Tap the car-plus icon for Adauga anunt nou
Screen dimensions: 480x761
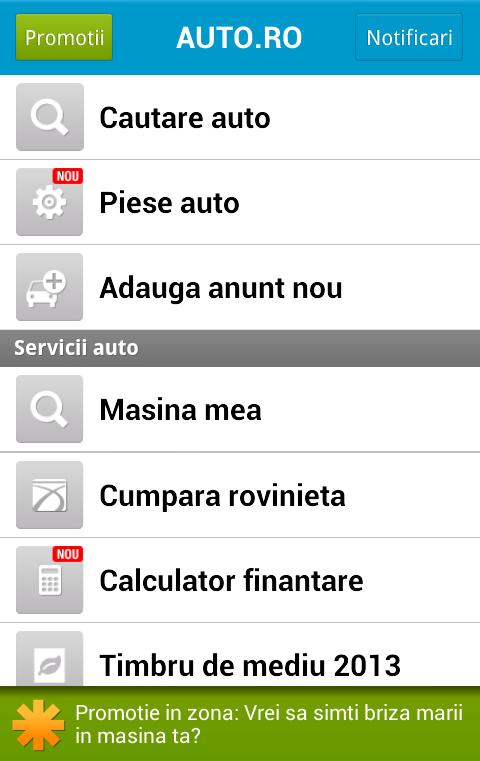coord(50,287)
